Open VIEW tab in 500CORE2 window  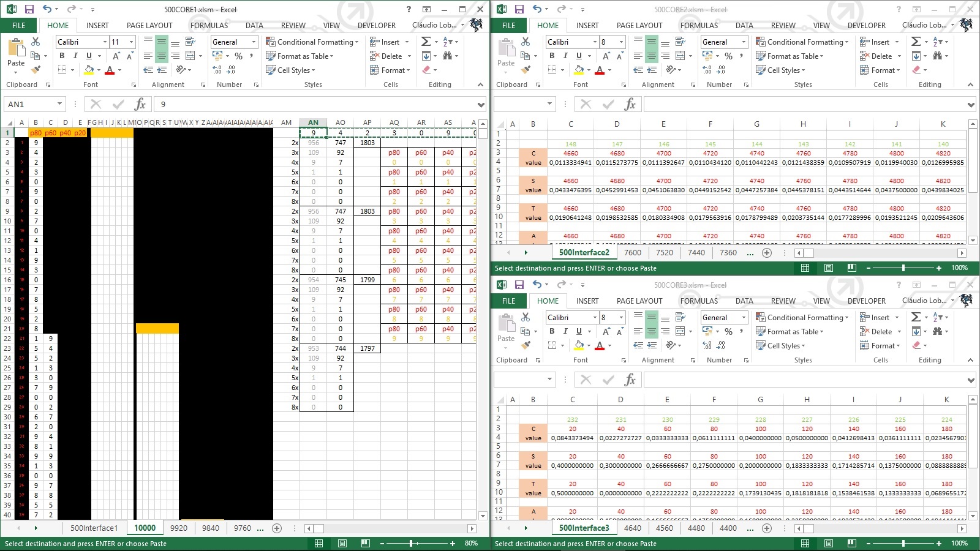[x=821, y=26]
